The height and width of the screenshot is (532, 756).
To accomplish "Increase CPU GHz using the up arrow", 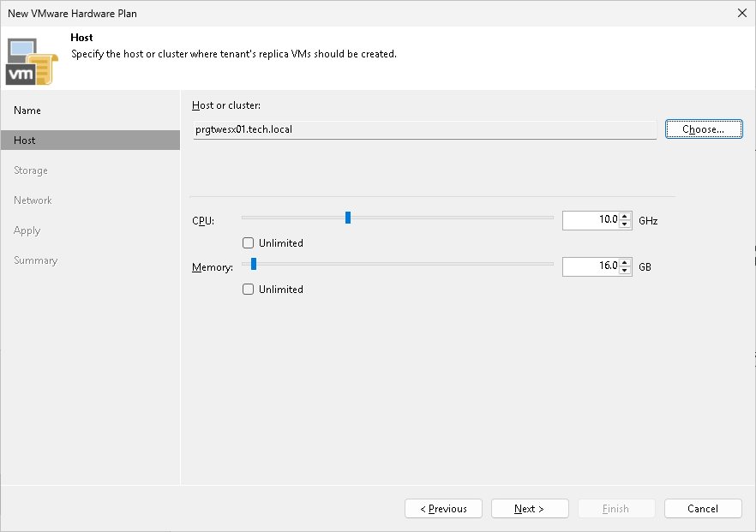I will coord(627,216).
